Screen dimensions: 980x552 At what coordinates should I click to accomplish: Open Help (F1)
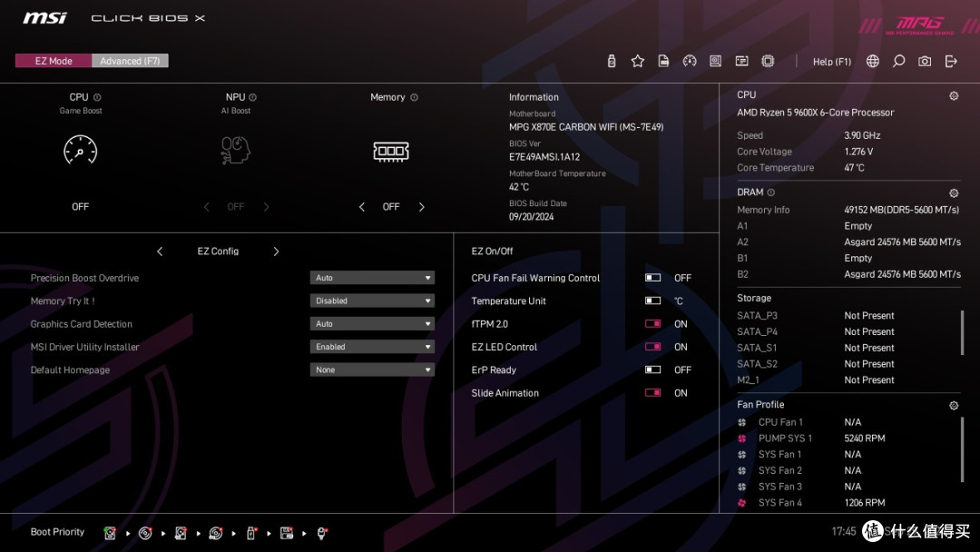pos(832,61)
